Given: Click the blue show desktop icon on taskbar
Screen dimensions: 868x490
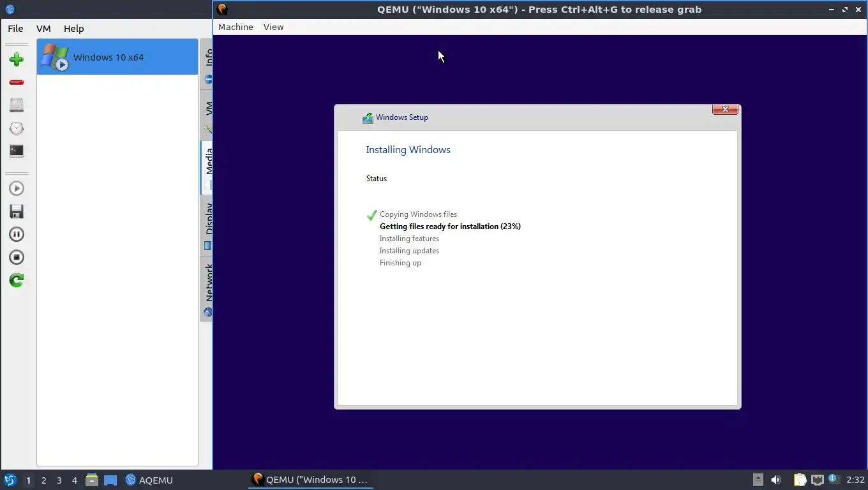Looking at the screenshot, I should click(110, 480).
